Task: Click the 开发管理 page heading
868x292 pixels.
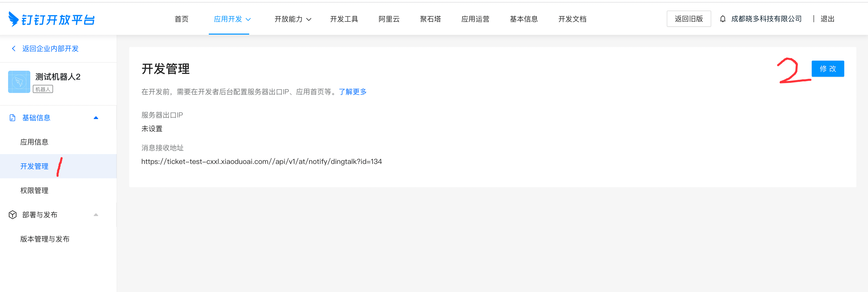Action: [165, 69]
